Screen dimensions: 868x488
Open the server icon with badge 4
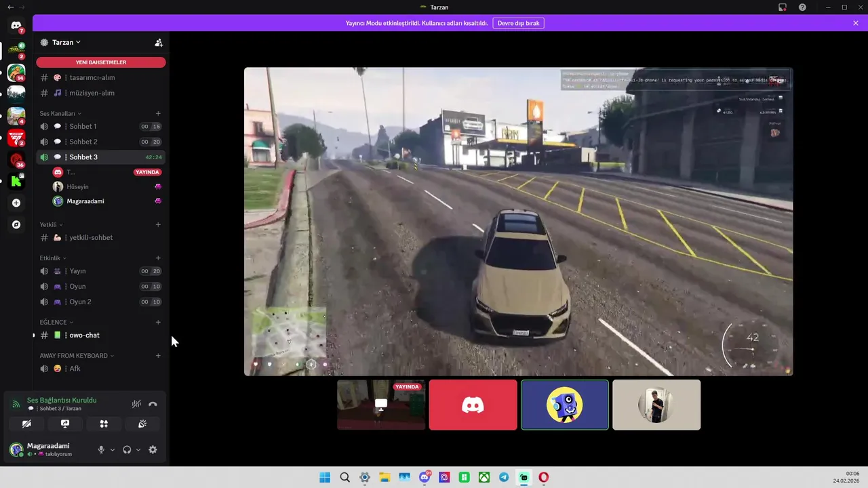pos(16,116)
